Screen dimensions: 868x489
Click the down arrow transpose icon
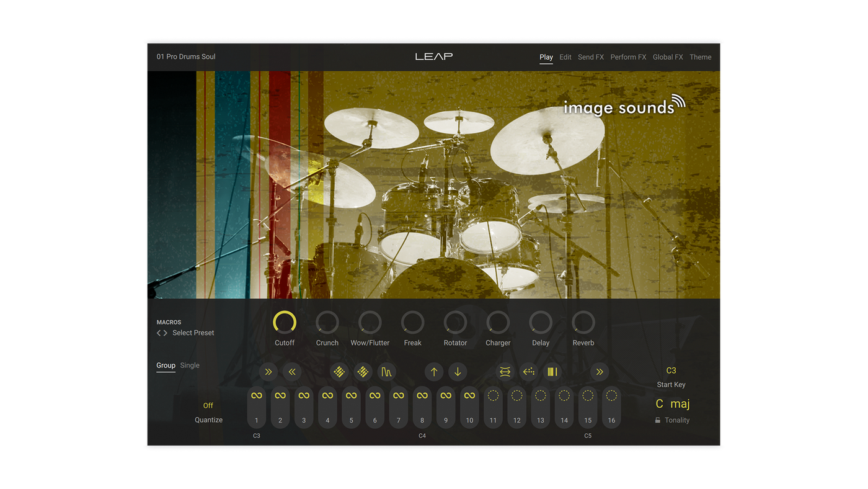point(458,372)
